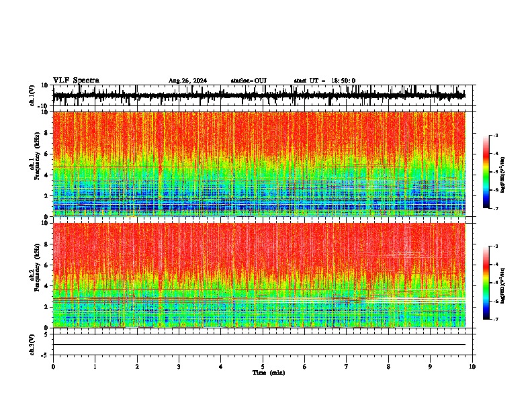Click the "6" kHz tick on ch.2 frequency axis
This screenshot has height=411, width=532.
point(47,265)
